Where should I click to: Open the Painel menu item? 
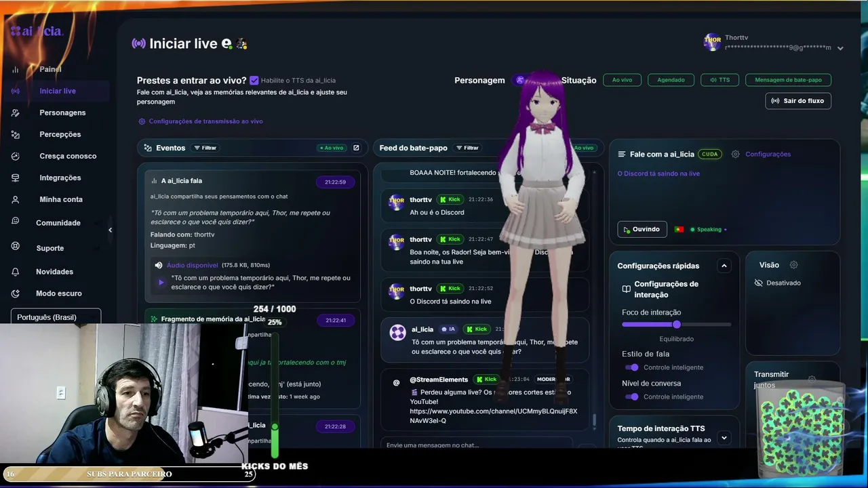tap(50, 69)
